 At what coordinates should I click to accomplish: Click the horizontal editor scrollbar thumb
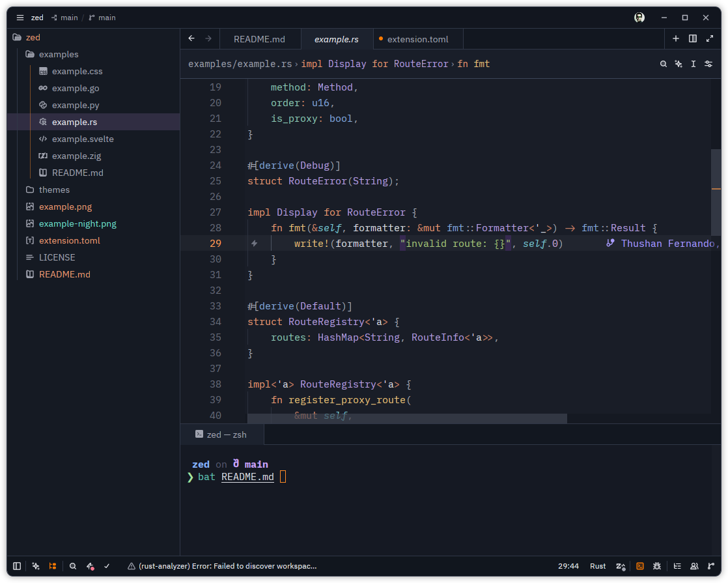(x=407, y=419)
